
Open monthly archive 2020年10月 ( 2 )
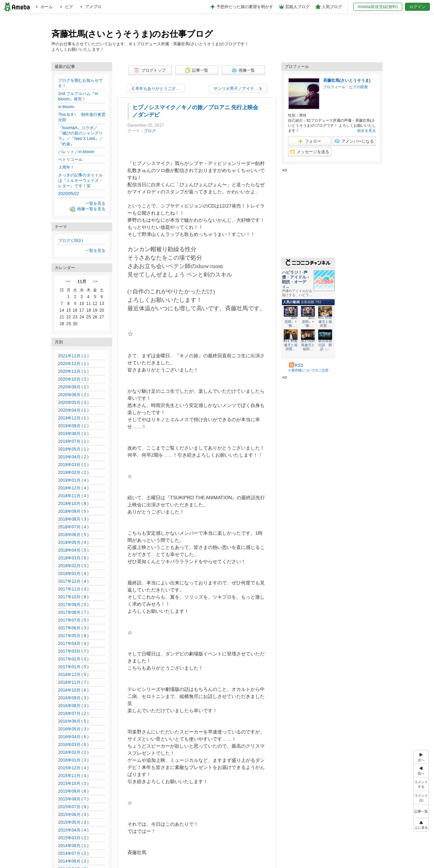pyautogui.click(x=73, y=379)
